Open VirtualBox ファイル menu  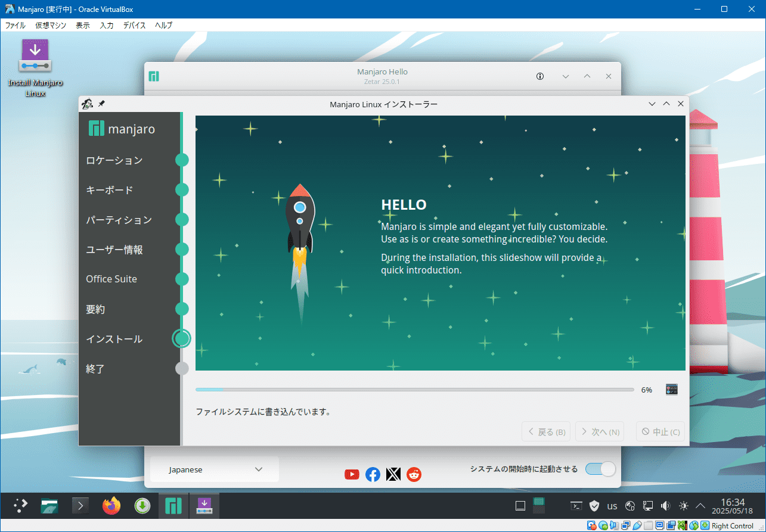point(15,25)
